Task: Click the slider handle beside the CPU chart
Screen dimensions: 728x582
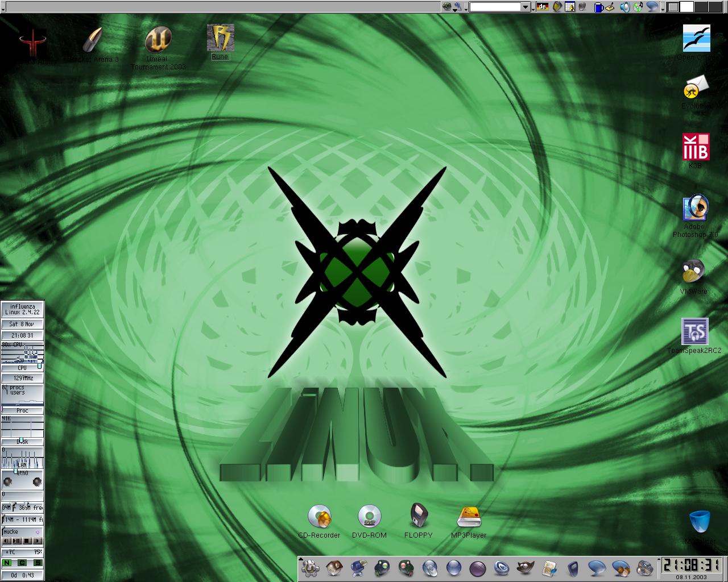Action: [x=39, y=366]
